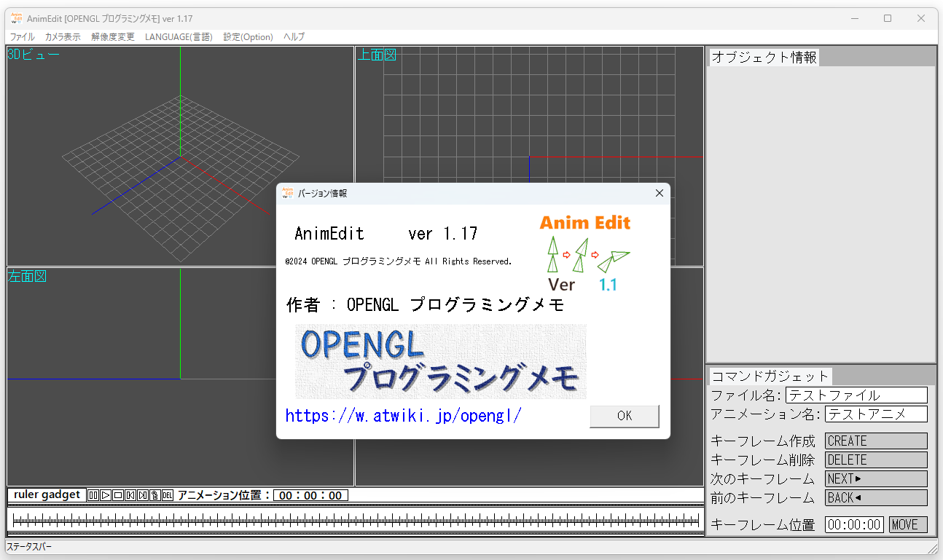This screenshot has width=943, height=560.
Task: Open the ファイル menu
Action: [22, 36]
